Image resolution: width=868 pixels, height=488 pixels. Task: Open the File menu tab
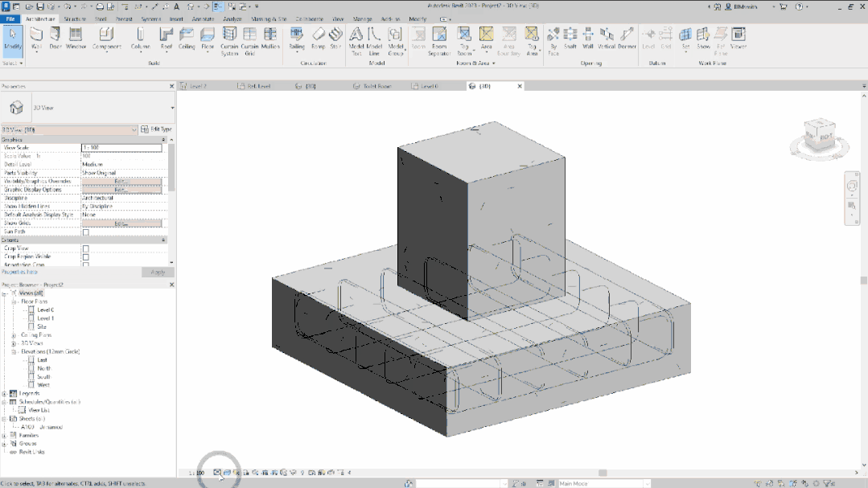click(10, 18)
